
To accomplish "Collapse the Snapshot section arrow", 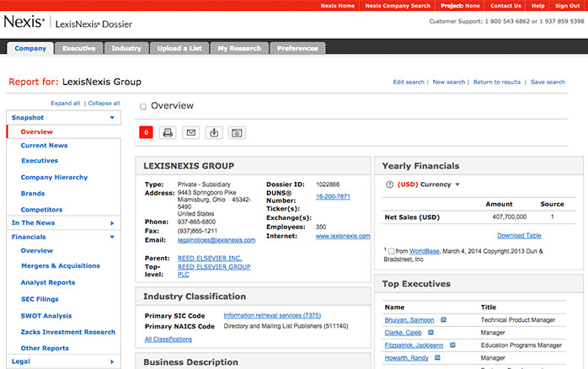I will pos(112,118).
